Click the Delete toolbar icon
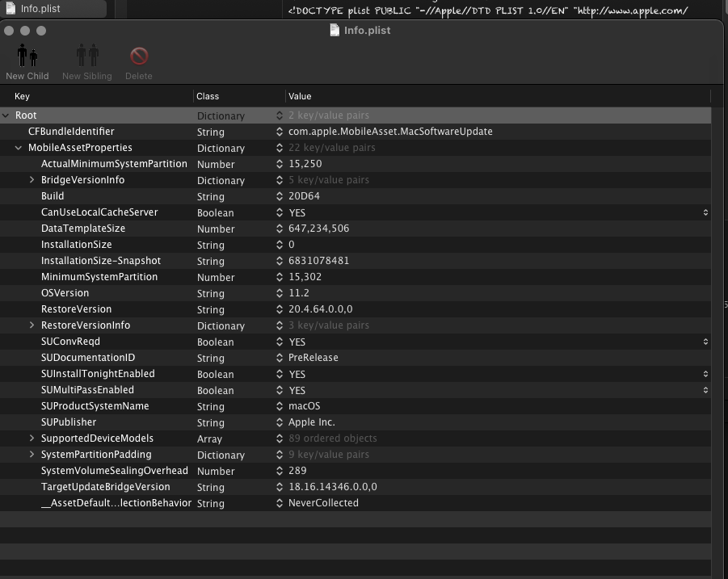The image size is (728, 579). [139, 57]
